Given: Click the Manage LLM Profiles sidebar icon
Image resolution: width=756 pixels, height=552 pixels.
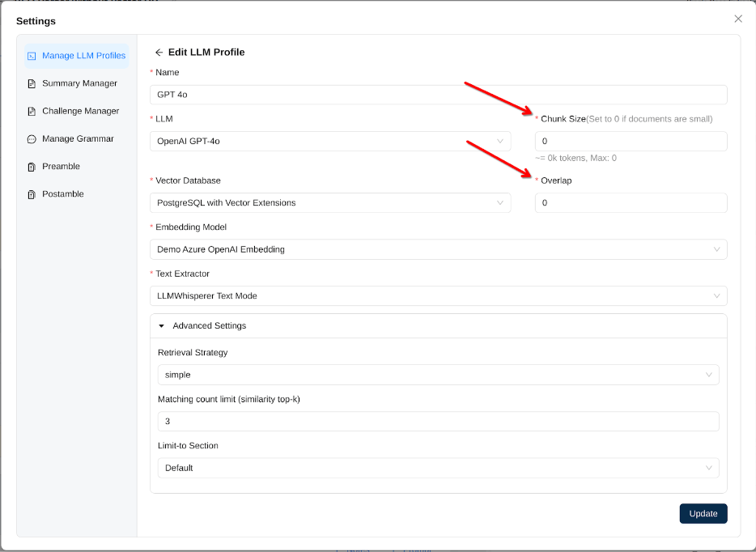Looking at the screenshot, I should [32, 56].
